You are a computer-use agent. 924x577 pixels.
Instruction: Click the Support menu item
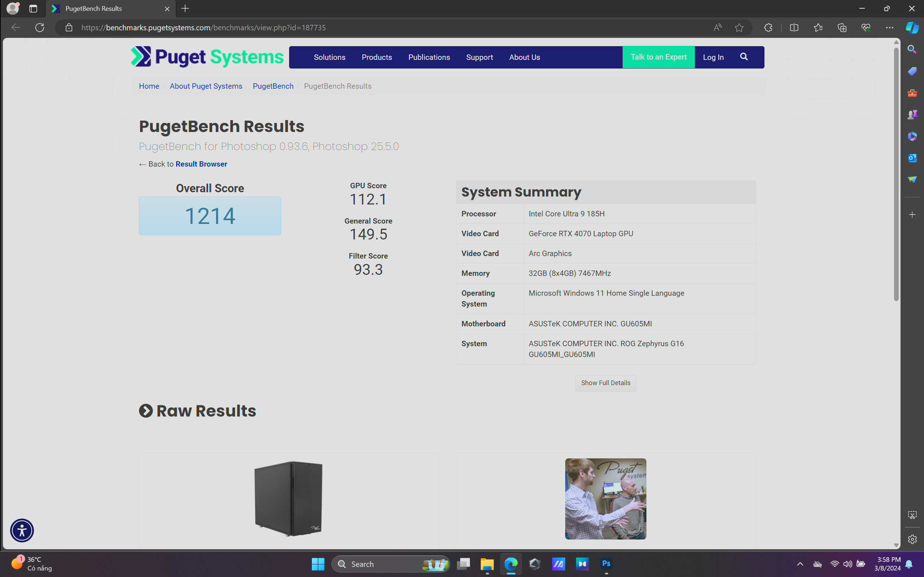tap(480, 57)
